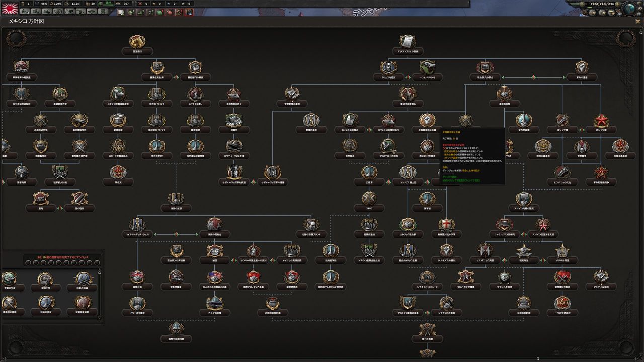644x362 pixels.
Task: Choose the 農業信用金庫 focus icon
Action: pyautogui.click(x=157, y=67)
